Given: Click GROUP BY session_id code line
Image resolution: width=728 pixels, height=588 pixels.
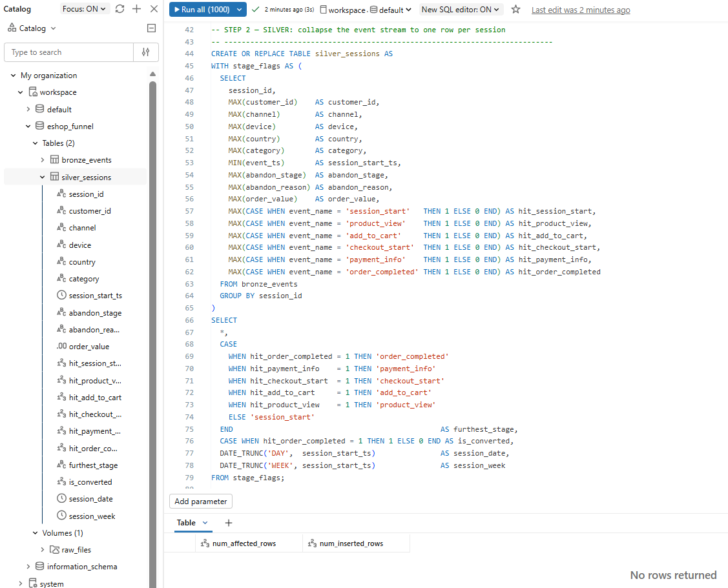Looking at the screenshot, I should 261,296.
